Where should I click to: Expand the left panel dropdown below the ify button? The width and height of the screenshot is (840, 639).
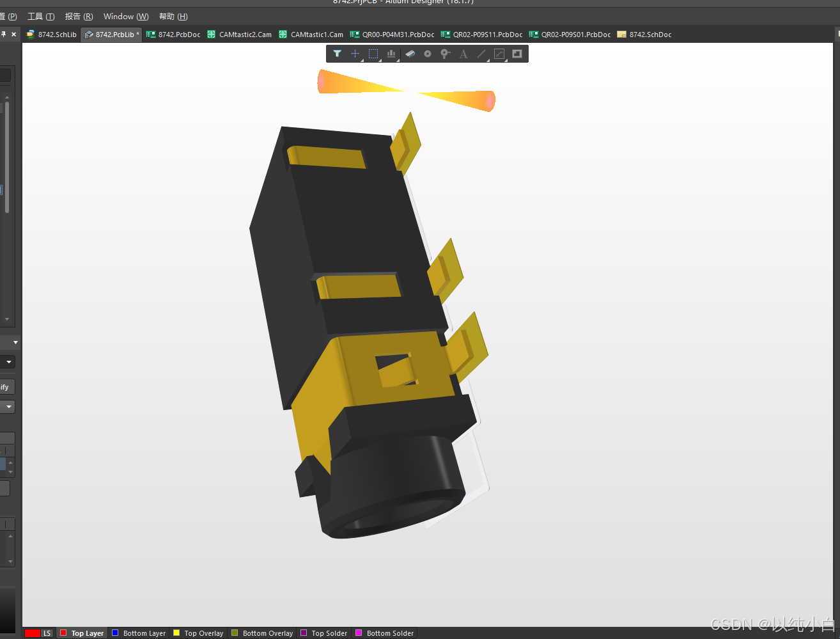point(9,407)
